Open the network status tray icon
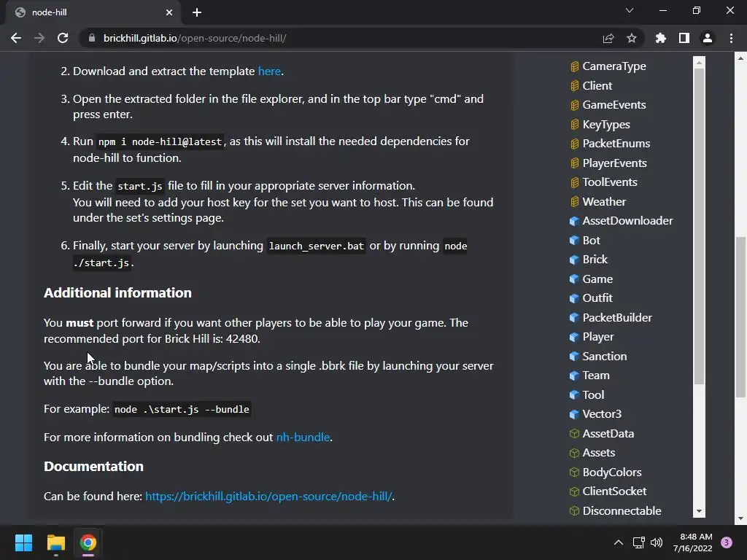This screenshot has width=747, height=560. pyautogui.click(x=638, y=542)
